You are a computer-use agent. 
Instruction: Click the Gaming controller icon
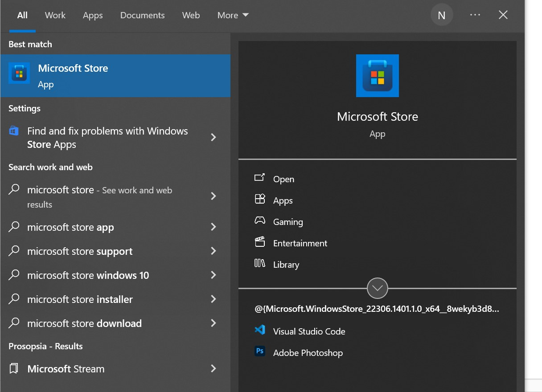coord(260,220)
